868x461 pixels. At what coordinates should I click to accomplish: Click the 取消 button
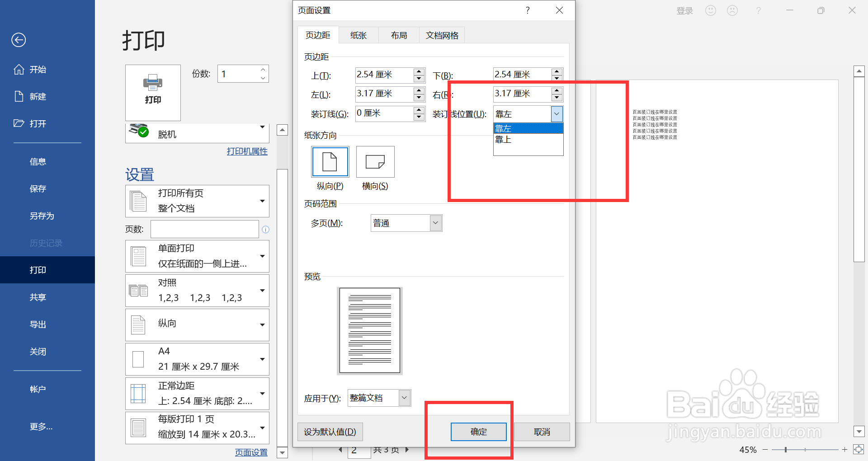click(542, 432)
